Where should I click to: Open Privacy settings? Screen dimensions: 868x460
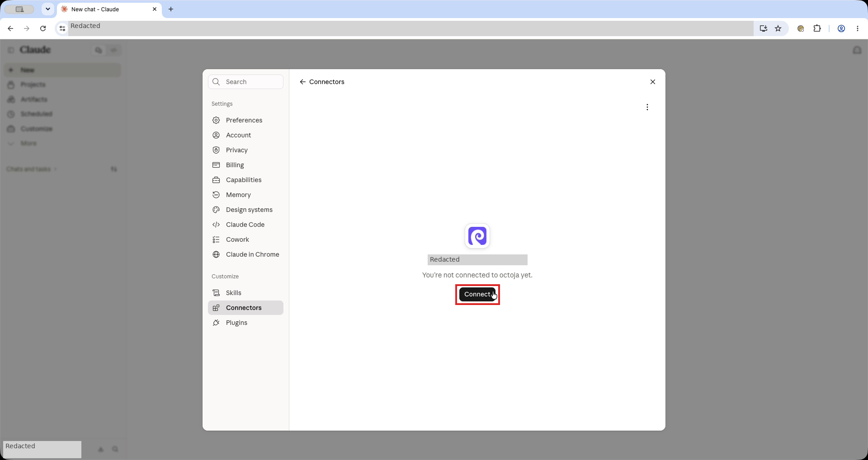tap(245, 150)
